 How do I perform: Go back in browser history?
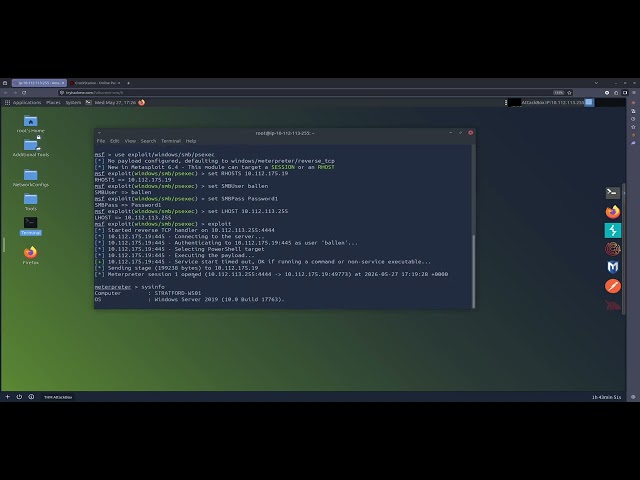point(6,93)
